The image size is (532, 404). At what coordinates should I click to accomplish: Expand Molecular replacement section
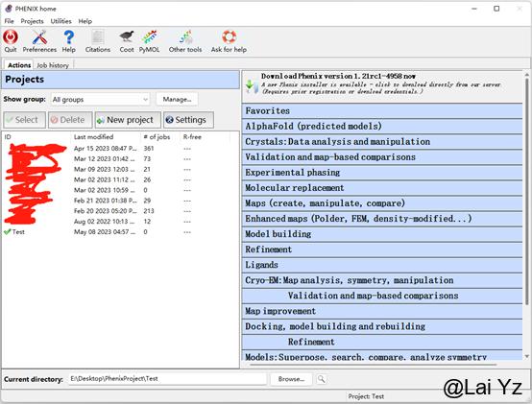(382, 188)
